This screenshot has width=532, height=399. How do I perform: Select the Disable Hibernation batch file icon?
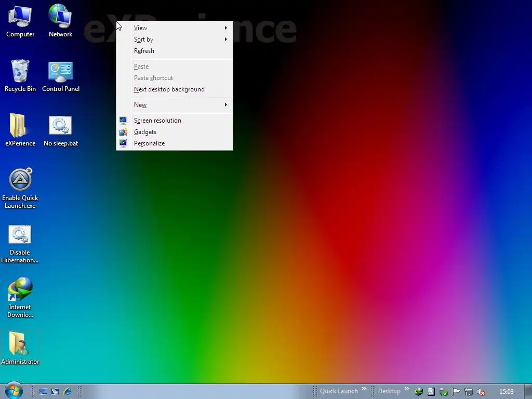coord(20,244)
